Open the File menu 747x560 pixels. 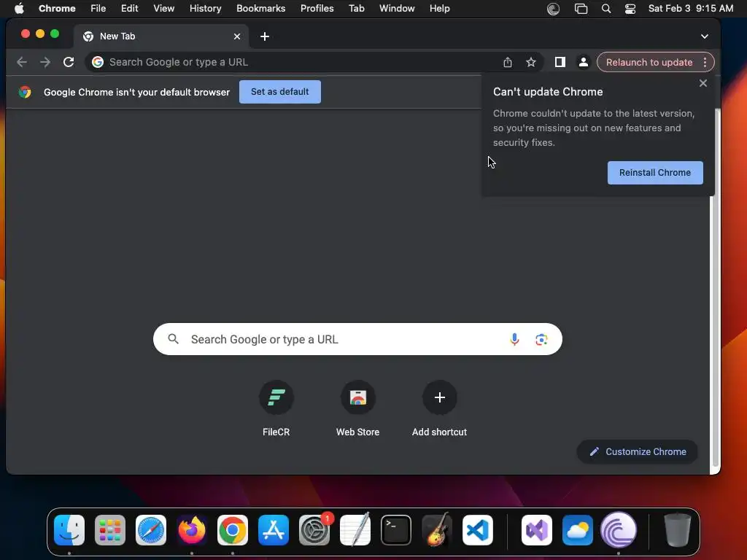pyautogui.click(x=98, y=8)
